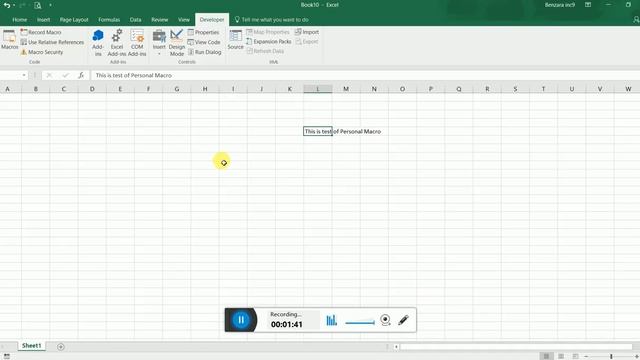This screenshot has width=640, height=360.
Task: Zoom out with minus button
Action: pos(586,356)
